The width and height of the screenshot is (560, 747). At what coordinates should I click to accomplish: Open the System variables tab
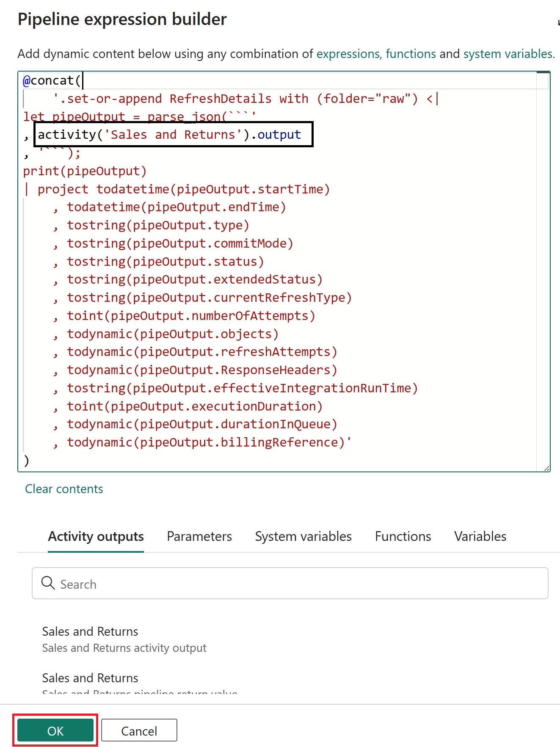click(303, 536)
